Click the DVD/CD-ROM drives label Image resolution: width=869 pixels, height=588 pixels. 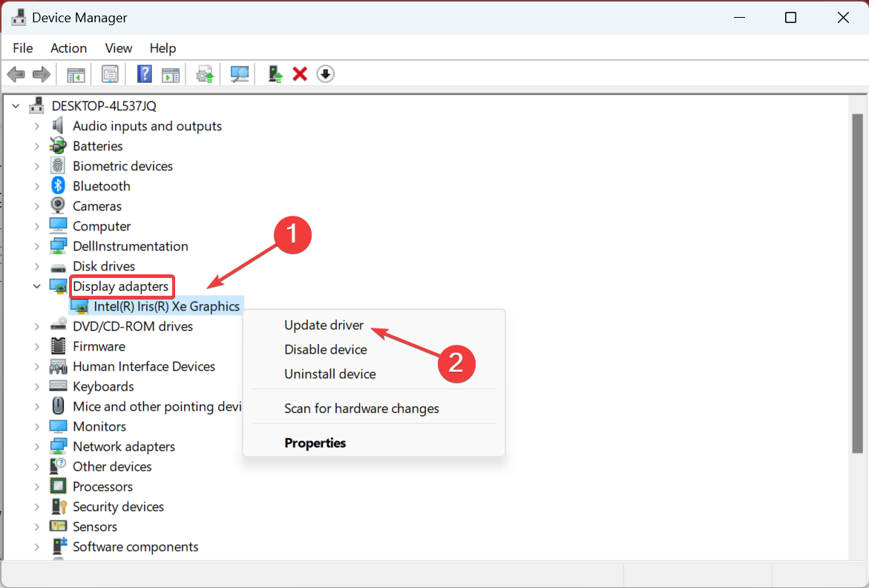pos(132,326)
